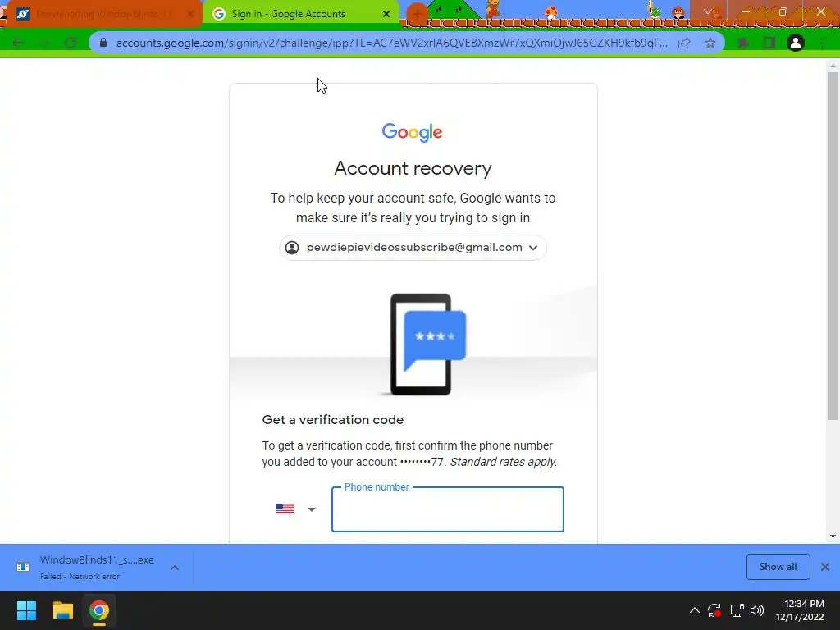Viewport: 840px width, 630px height.
Task: Bookmark this page with the star icon
Action: pos(710,43)
